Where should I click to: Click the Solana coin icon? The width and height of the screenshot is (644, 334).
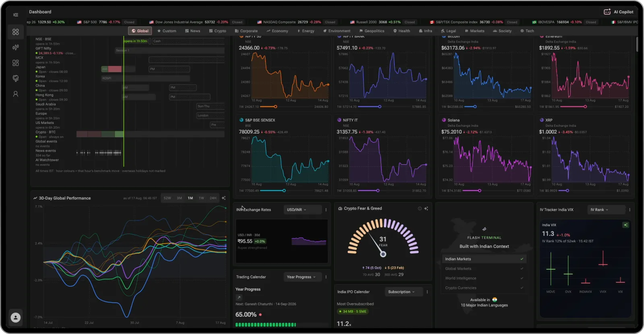[x=444, y=120]
